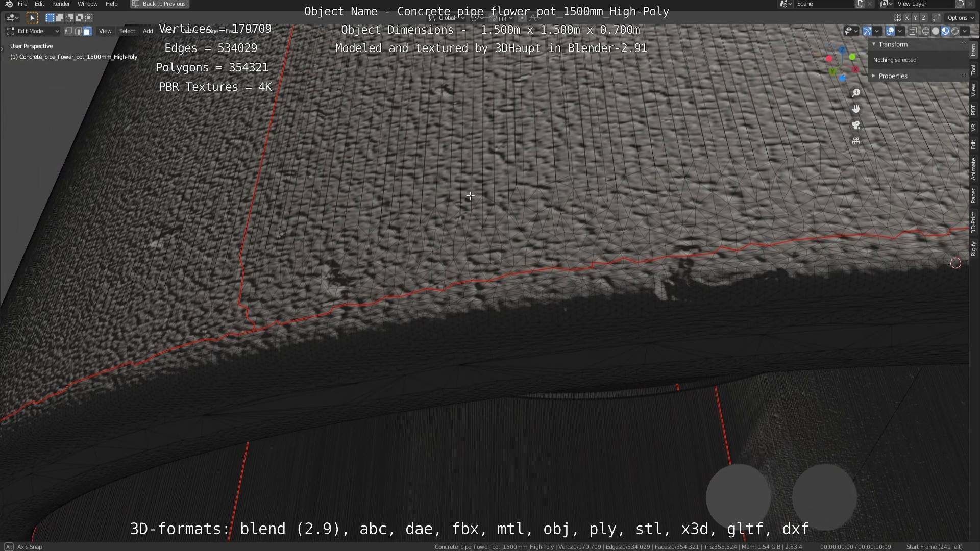Viewport: 980px width, 551px height.
Task: Switch to the Tool sidebar tab
Action: coord(973,69)
